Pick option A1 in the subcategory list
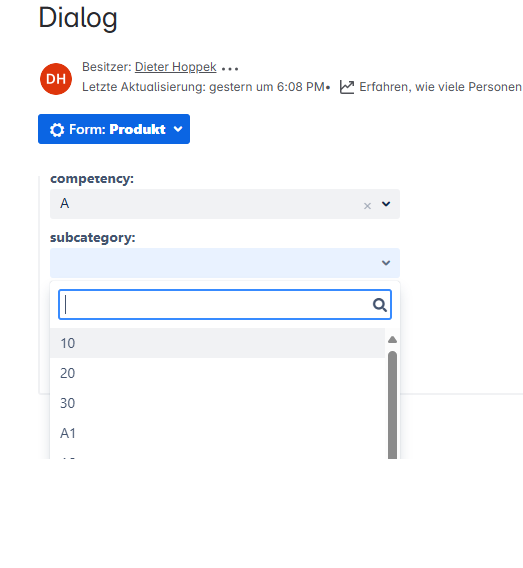This screenshot has width=523, height=568. (217, 433)
